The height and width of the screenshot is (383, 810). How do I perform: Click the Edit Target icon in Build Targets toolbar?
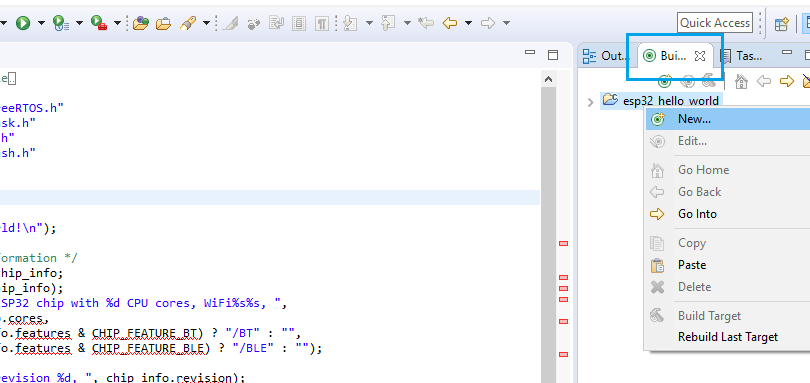[687, 81]
